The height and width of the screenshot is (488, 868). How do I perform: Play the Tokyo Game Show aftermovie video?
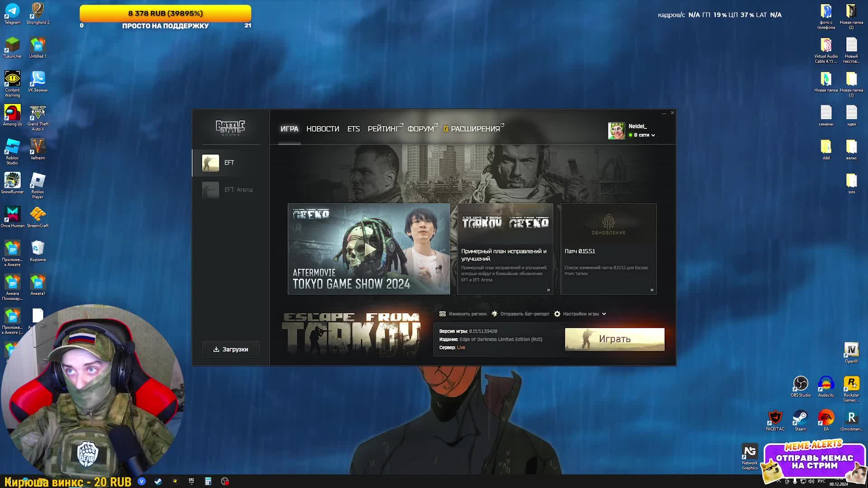click(369, 249)
